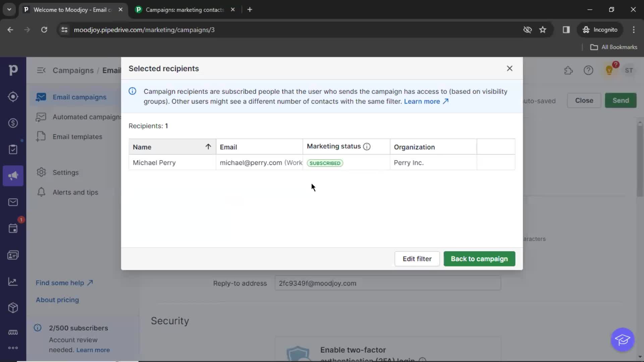Bookmark this page with star icon

coord(543,30)
